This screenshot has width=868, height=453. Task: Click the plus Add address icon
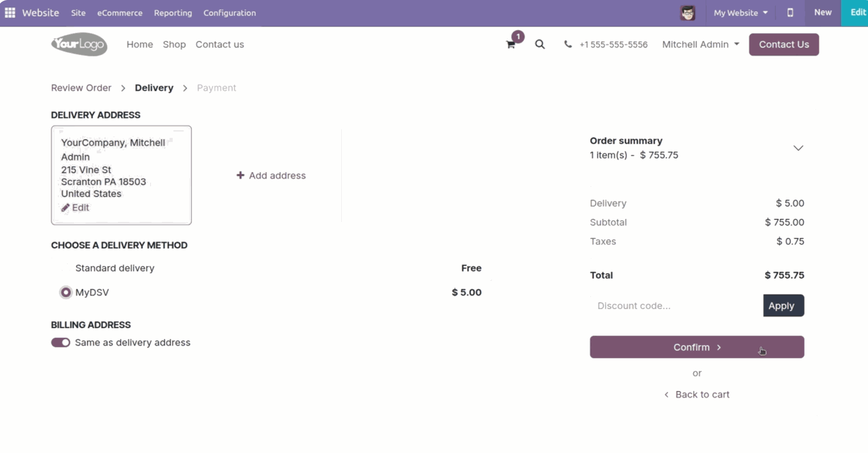click(x=241, y=175)
